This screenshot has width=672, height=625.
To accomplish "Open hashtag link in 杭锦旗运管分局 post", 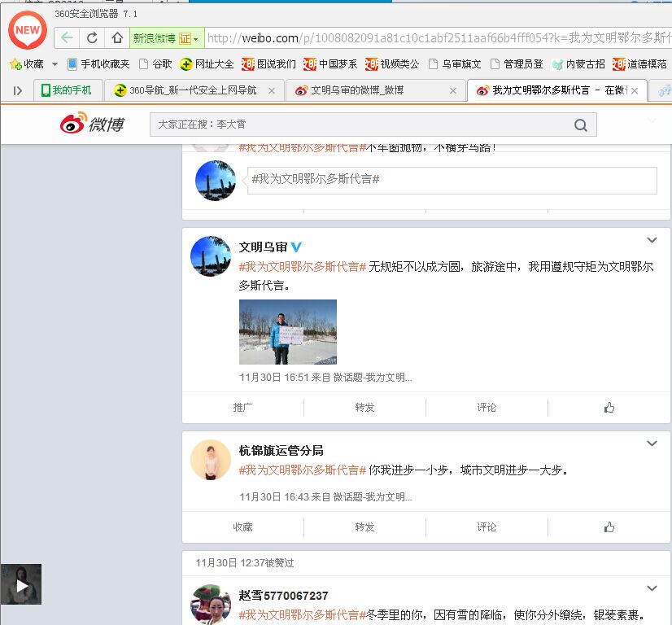I will coord(302,470).
